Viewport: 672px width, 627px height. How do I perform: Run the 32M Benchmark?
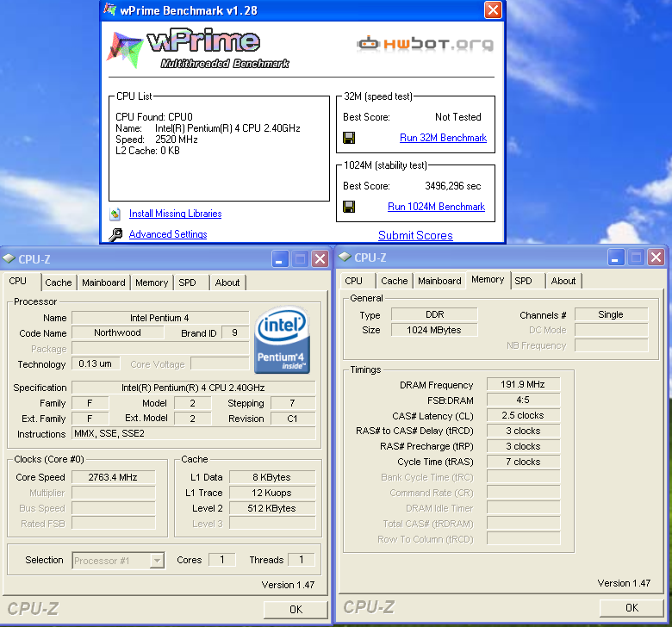(443, 138)
